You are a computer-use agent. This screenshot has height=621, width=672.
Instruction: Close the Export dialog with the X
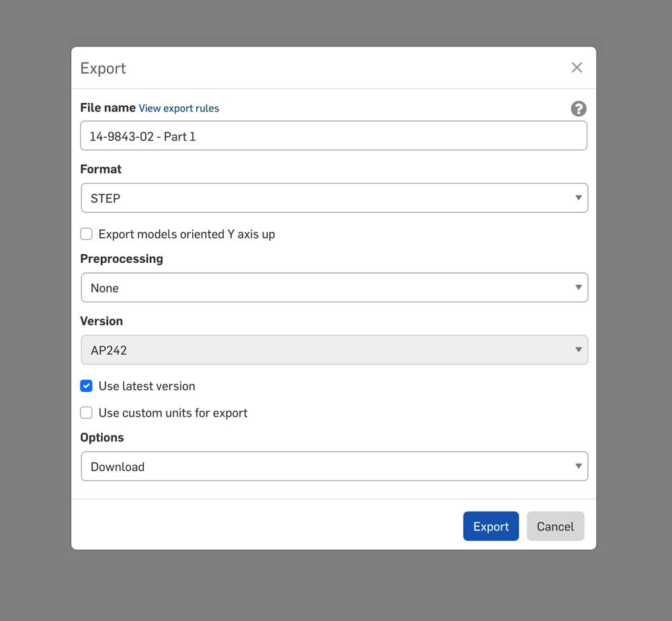point(577,67)
